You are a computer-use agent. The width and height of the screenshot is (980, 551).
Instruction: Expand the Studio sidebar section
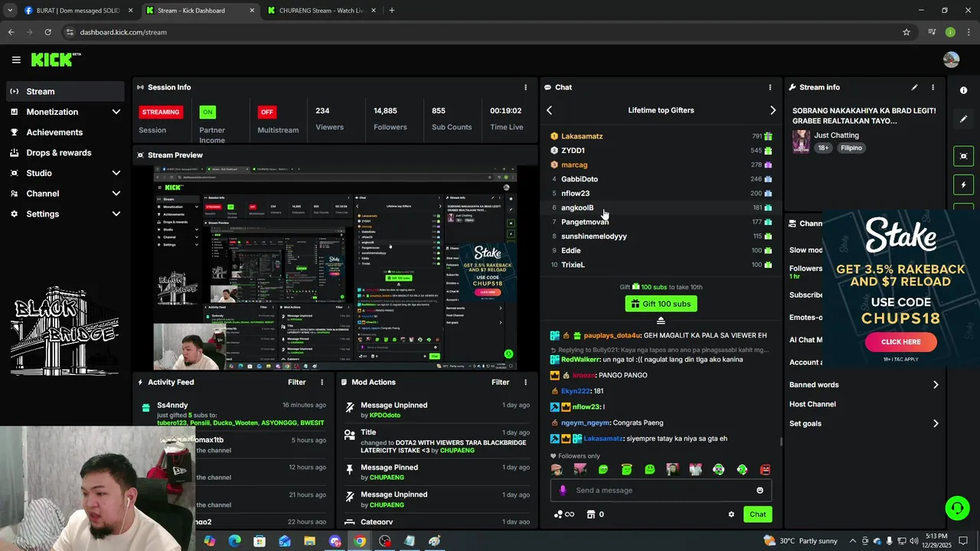(116, 173)
